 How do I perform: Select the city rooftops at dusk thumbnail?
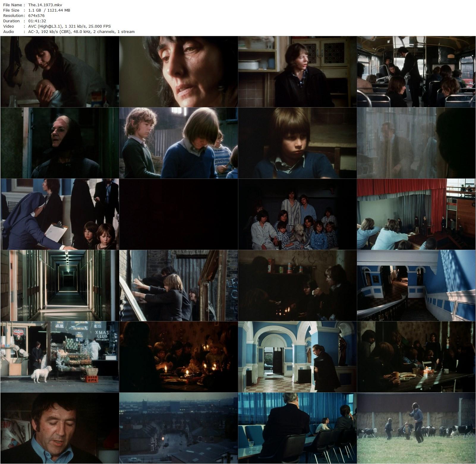coord(178,428)
